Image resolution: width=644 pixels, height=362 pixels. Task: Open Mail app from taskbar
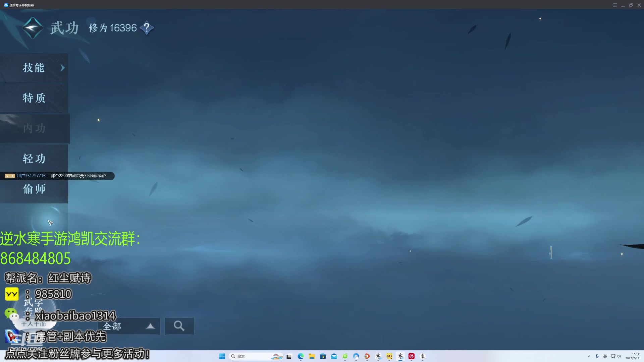coord(334,356)
